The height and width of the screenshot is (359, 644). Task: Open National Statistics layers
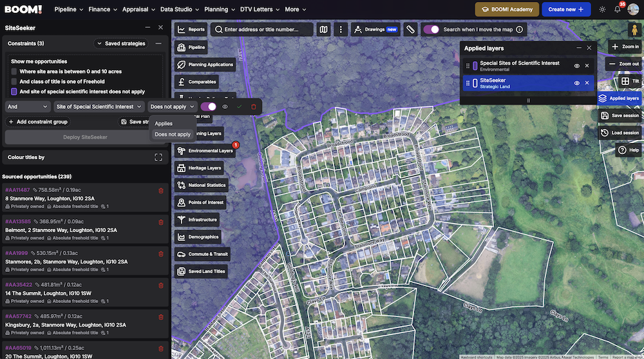(x=202, y=186)
